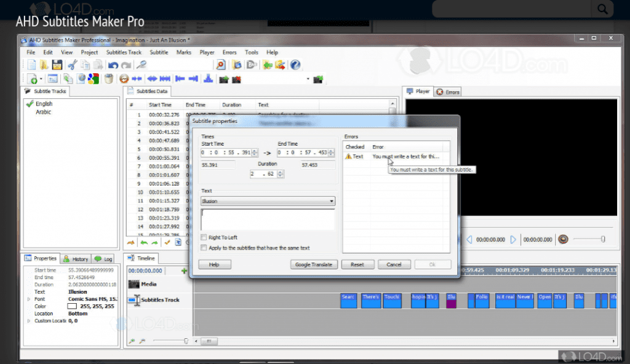Click the inward blue arrows shrink icon
This screenshot has height=364, width=630.
[x=137, y=79]
